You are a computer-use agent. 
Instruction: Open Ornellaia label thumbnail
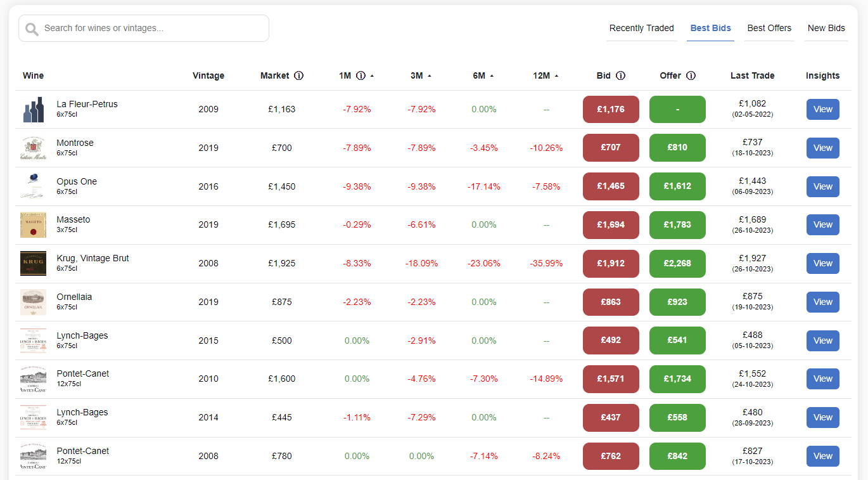pyautogui.click(x=34, y=302)
